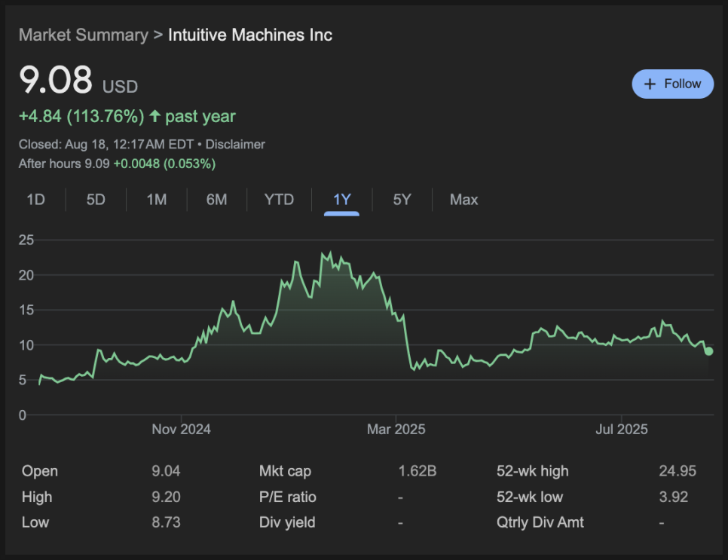Click the +0.0048 (0.053%) after-hours change

coord(164,164)
